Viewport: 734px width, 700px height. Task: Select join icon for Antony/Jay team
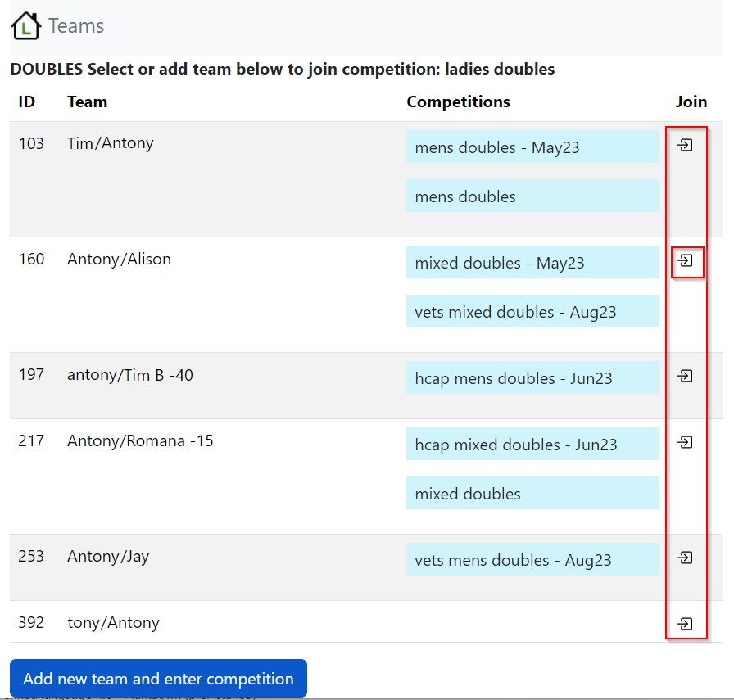coord(686,558)
